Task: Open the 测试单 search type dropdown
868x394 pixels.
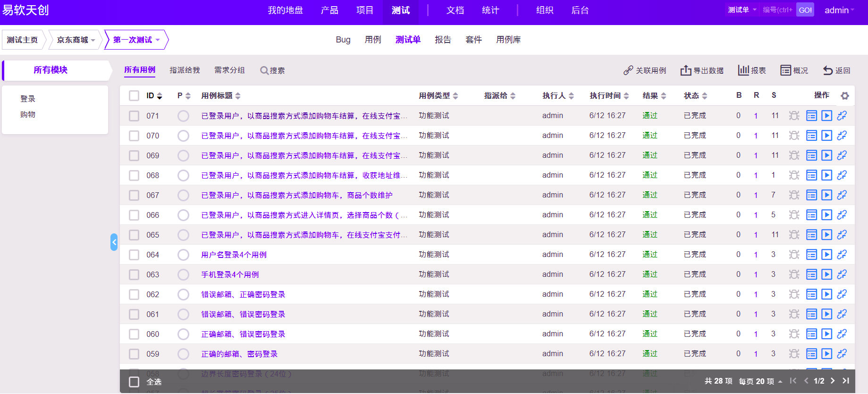Action: (x=742, y=10)
